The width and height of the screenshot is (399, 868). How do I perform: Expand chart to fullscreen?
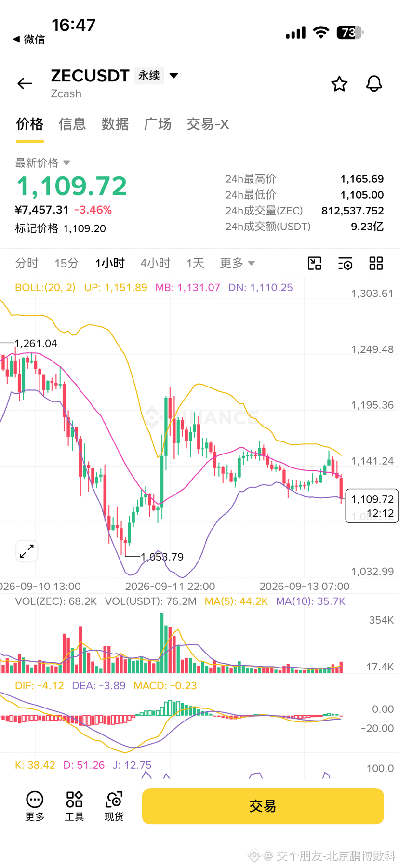pos(27,551)
